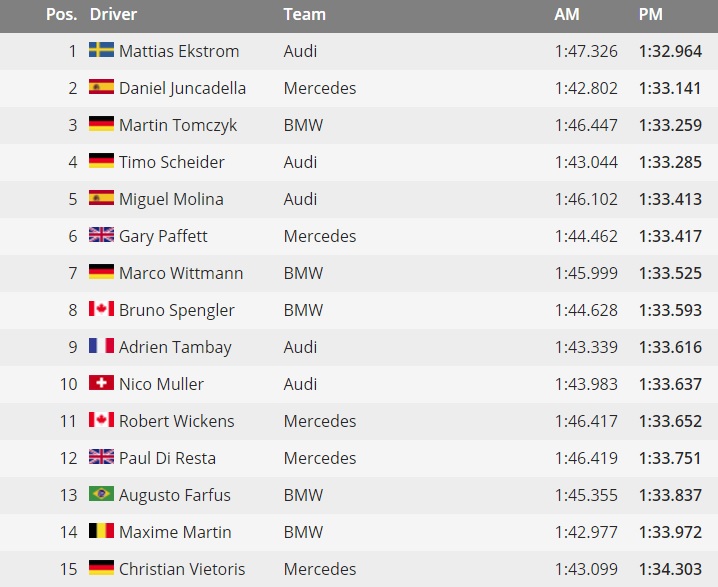
Task: Select driver name Timo Scheider
Action: coord(172,162)
